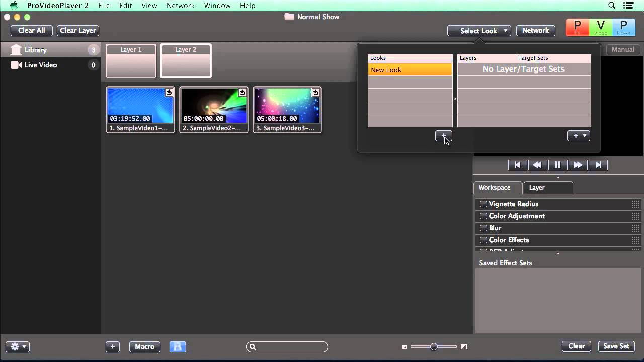This screenshot has width=644, height=362.
Task: Enable the Blur effect checkbox
Action: [x=484, y=228]
